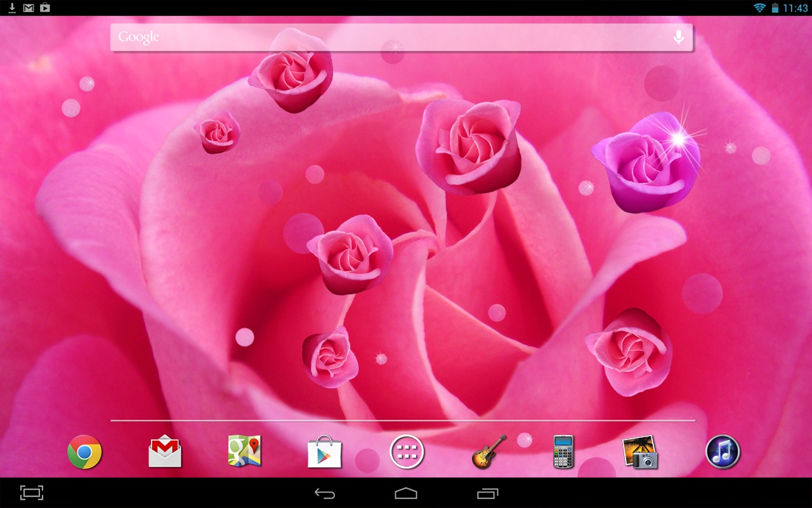Open the Chrome browser

[84, 453]
